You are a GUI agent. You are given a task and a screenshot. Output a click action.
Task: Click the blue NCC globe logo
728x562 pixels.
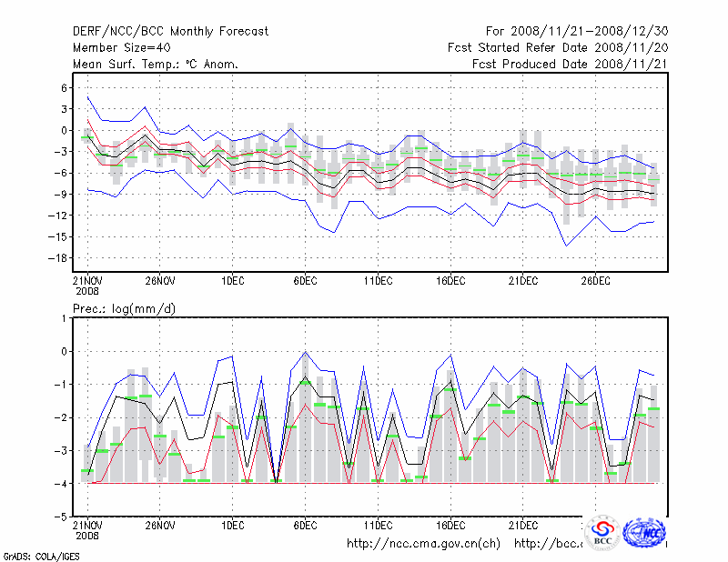tap(646, 534)
